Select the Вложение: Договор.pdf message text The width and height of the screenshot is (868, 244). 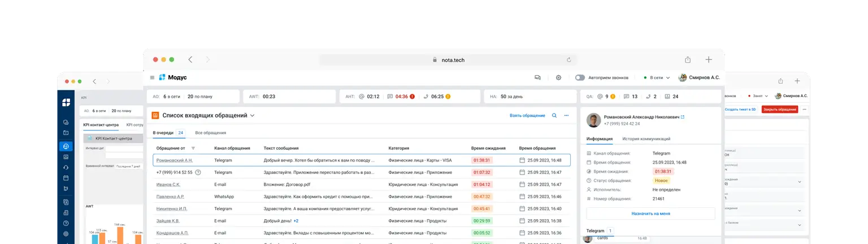click(287, 184)
